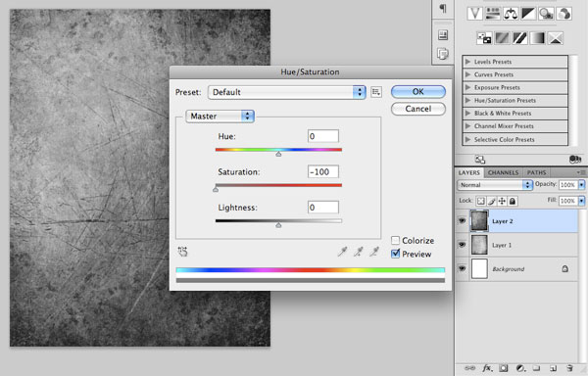Click OK in Hue/Saturation dialog
The height and width of the screenshot is (376, 588).
pos(418,92)
